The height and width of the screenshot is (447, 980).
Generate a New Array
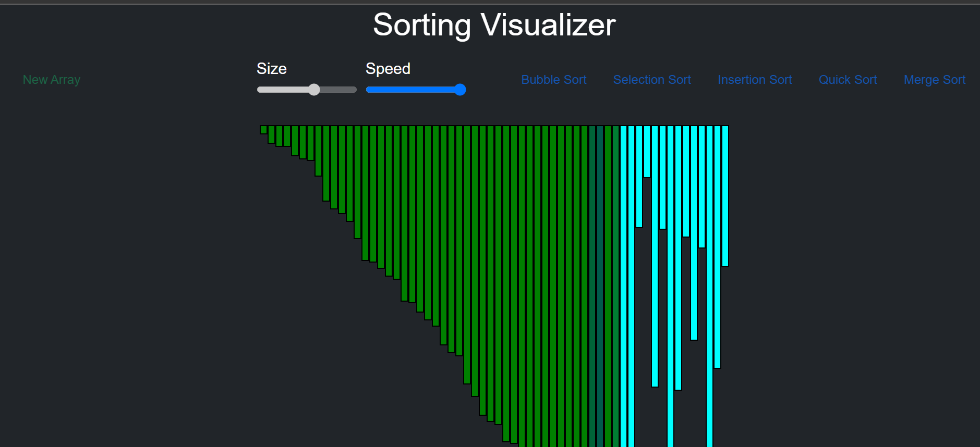point(51,79)
